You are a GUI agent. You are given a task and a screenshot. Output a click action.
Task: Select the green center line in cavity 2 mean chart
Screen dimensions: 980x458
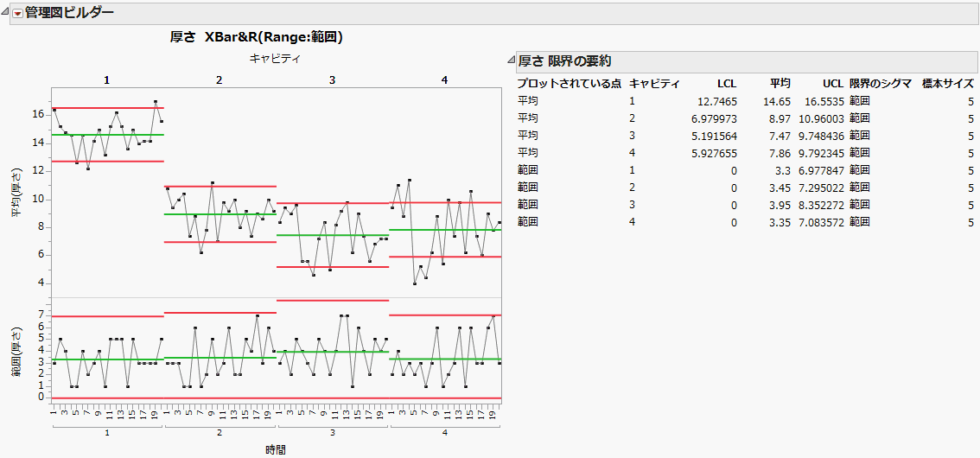(220, 214)
